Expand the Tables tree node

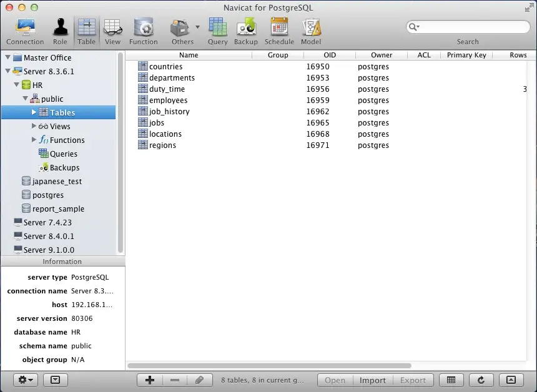click(x=34, y=112)
